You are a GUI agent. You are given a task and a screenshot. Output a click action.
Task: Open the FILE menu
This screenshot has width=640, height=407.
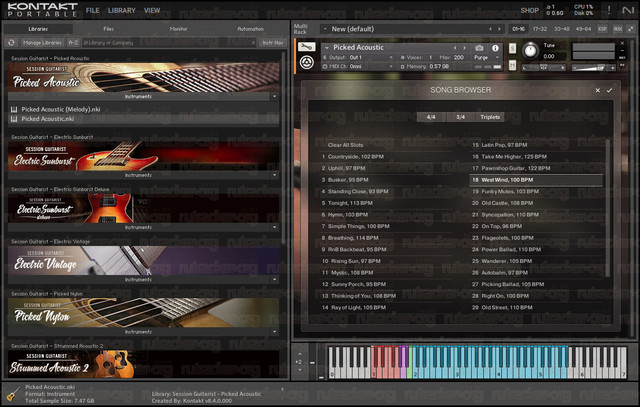point(93,11)
